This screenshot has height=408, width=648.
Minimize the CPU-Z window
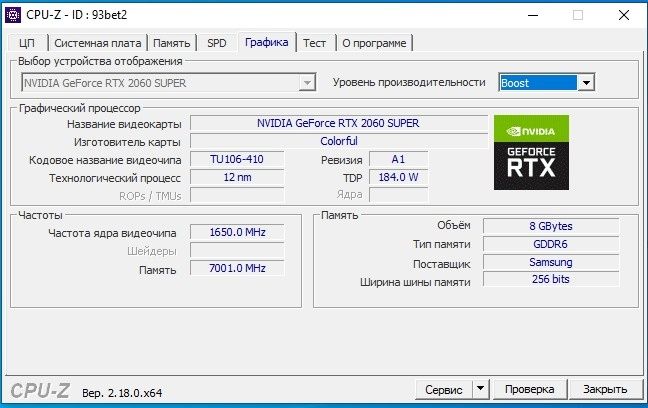click(533, 15)
